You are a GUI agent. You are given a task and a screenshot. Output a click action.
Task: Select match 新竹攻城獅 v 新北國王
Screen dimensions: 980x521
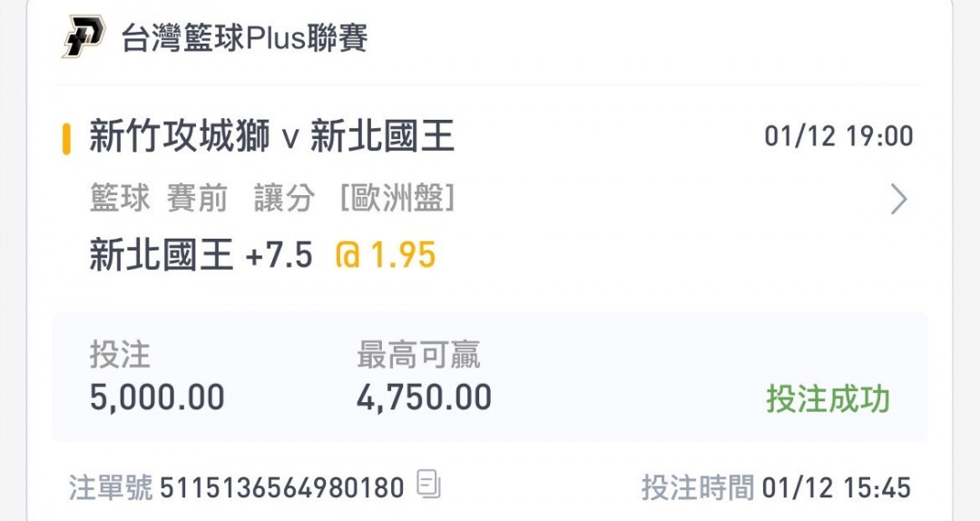[271, 136]
